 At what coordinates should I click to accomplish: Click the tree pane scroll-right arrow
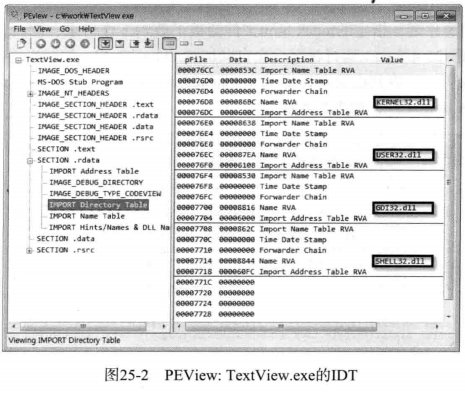coord(164,326)
